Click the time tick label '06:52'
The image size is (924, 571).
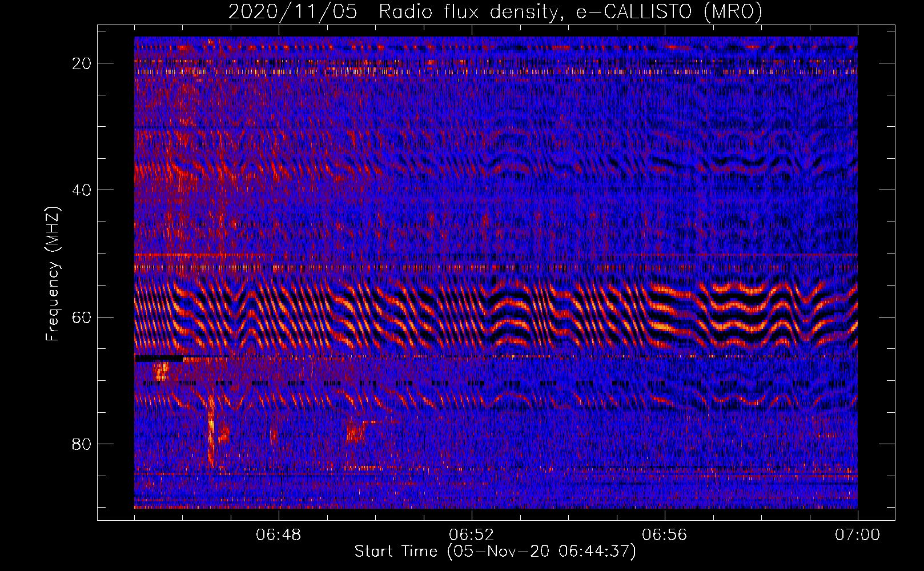tap(472, 535)
